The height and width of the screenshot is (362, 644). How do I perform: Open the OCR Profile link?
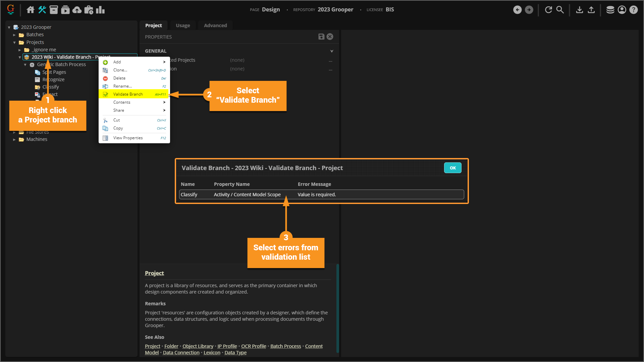(254, 346)
